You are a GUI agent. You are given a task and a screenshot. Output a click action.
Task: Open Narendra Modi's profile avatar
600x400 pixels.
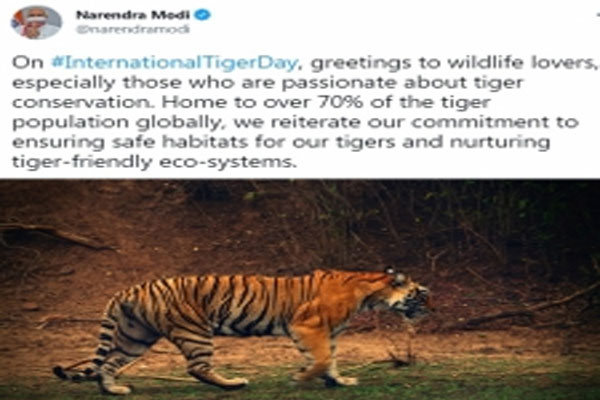36,23
